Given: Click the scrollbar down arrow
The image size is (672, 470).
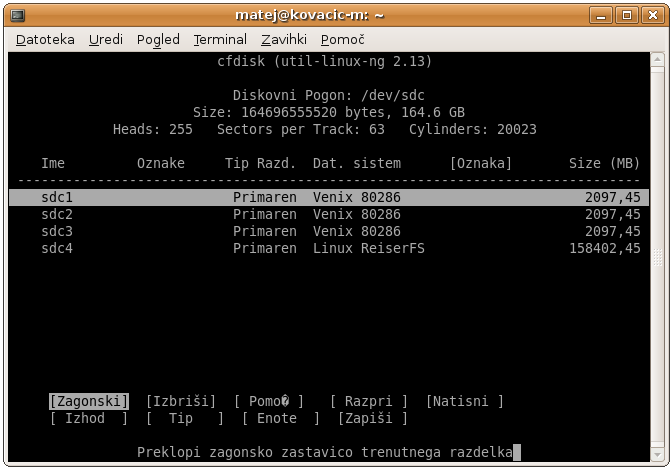Looking at the screenshot, I should (x=657, y=453).
